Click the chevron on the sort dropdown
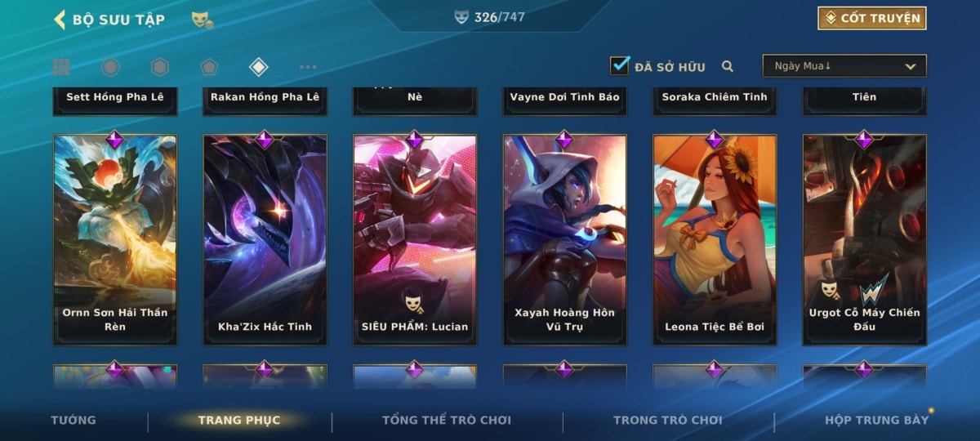Viewport: 980px width, 441px height. pos(911,67)
